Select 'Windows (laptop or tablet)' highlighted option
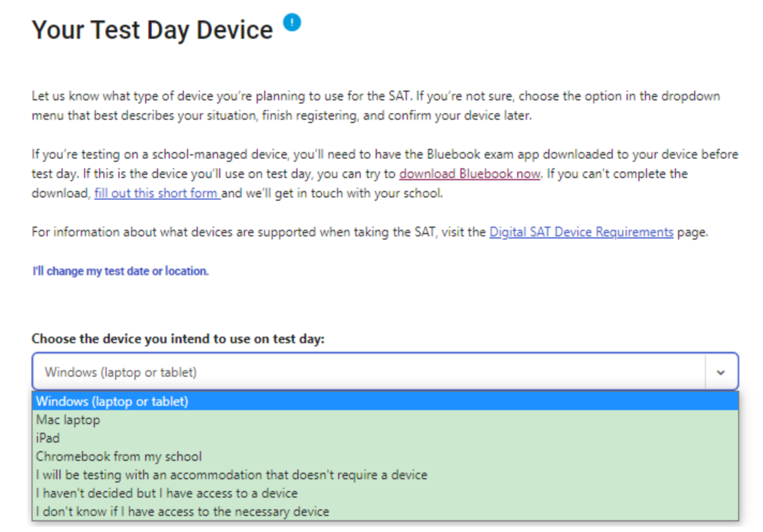Viewport: 763px width, 532px height. [x=385, y=401]
